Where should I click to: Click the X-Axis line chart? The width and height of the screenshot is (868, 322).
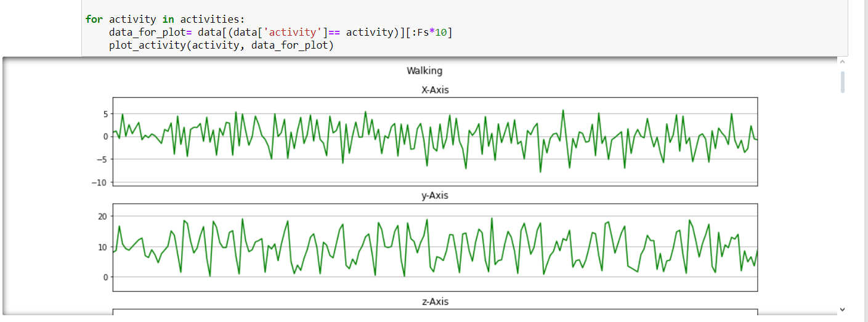pyautogui.click(x=435, y=141)
